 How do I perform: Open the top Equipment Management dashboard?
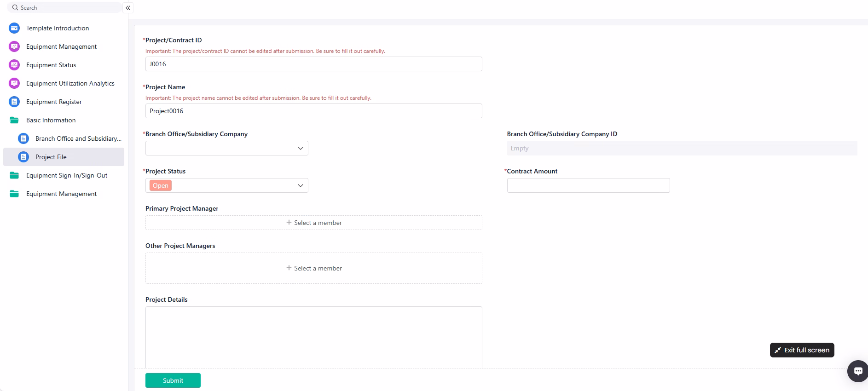point(61,46)
